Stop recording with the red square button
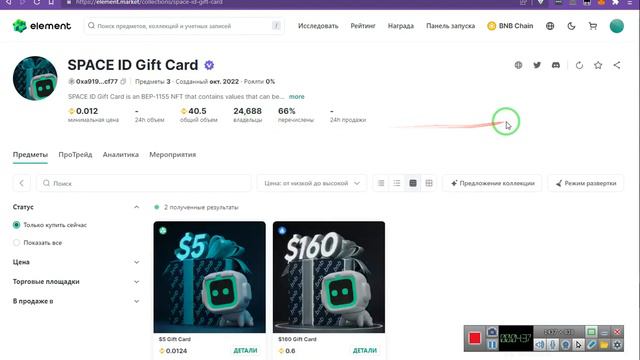Screen dimensions: 640x360 (475, 338)
